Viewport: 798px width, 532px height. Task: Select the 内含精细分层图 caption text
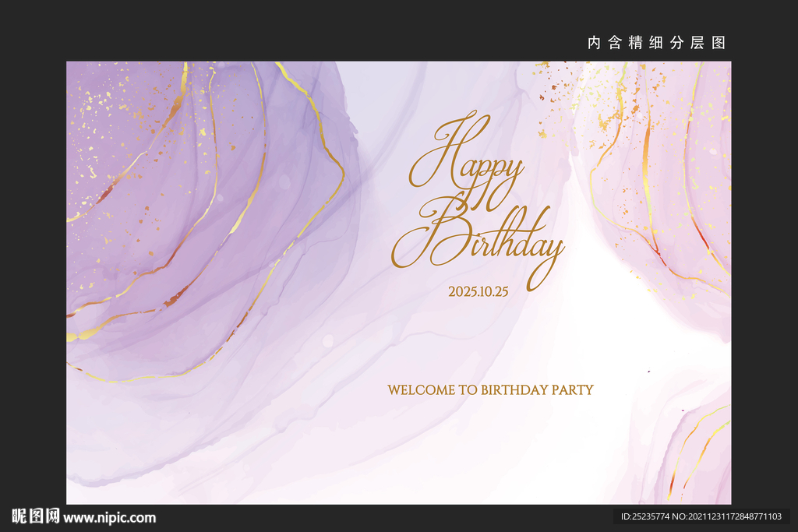(x=656, y=43)
